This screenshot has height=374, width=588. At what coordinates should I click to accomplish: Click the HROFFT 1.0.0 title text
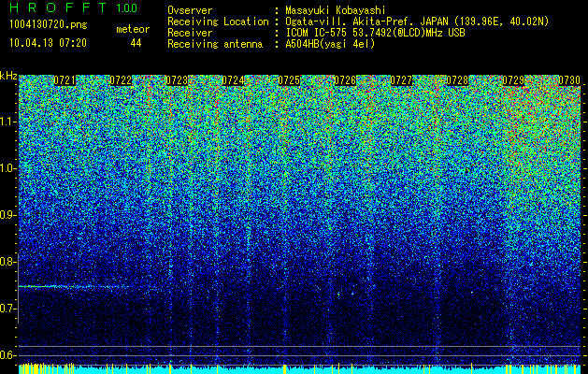pyautogui.click(x=74, y=7)
